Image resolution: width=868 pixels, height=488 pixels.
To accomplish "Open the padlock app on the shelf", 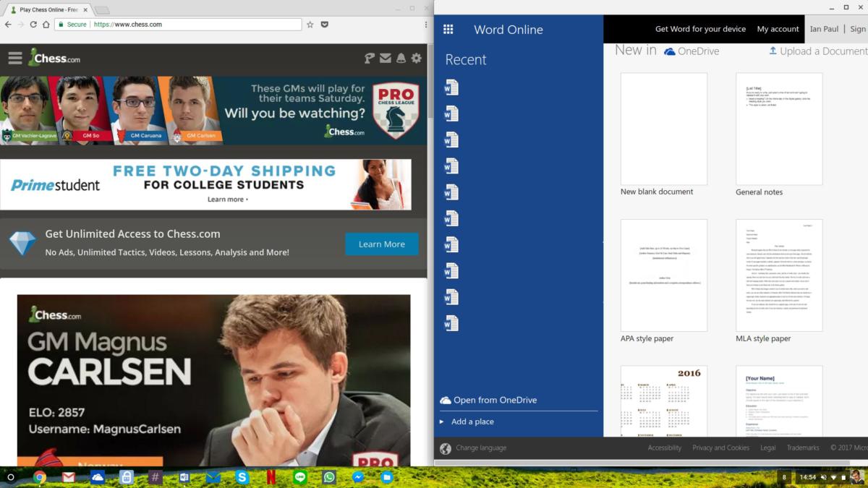I will 127,477.
